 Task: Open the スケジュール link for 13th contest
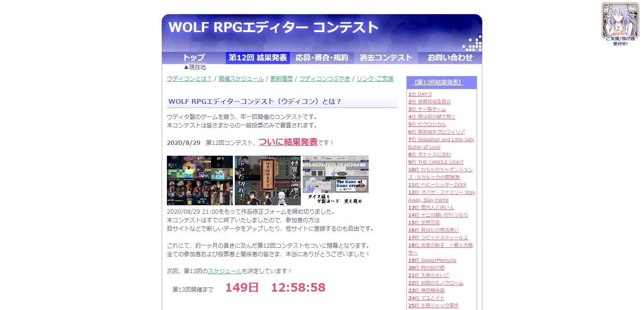[225, 271]
